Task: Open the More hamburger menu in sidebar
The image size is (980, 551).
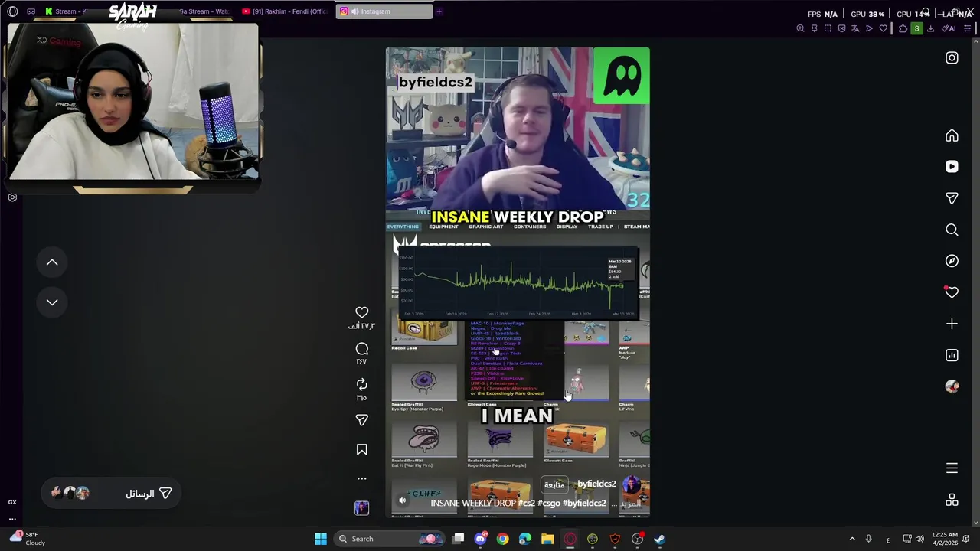Action: click(x=952, y=468)
